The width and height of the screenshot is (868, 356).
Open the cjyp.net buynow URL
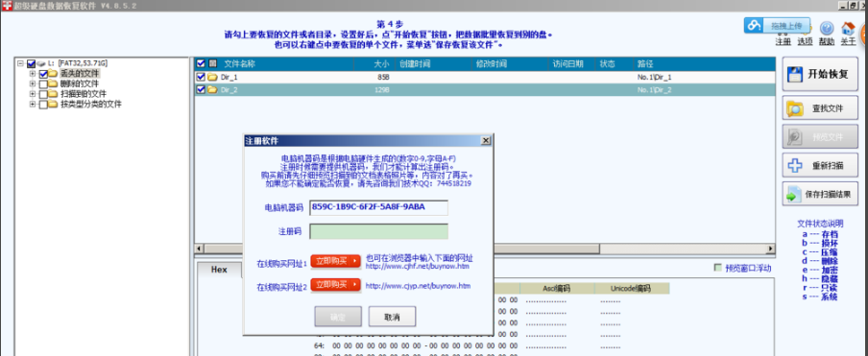coord(418,286)
